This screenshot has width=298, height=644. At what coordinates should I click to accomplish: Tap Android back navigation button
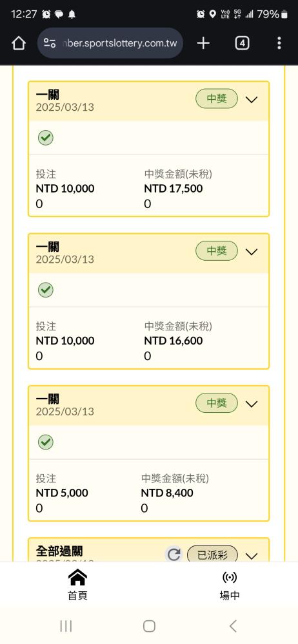233,626
